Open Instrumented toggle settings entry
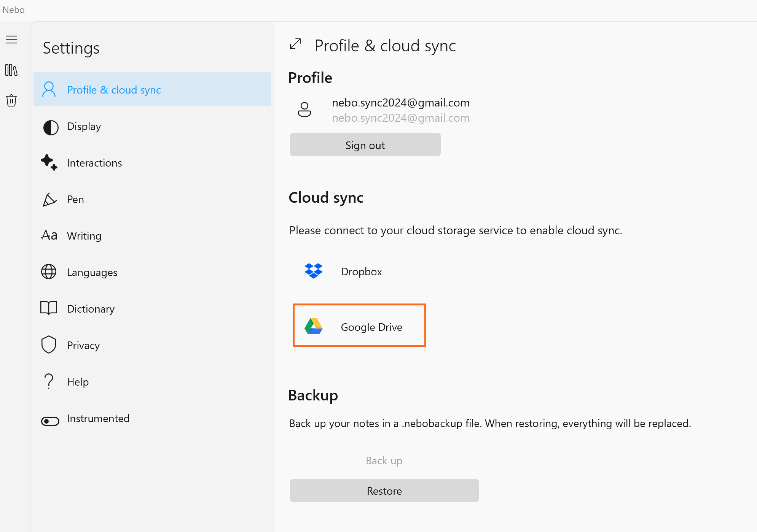 98,419
